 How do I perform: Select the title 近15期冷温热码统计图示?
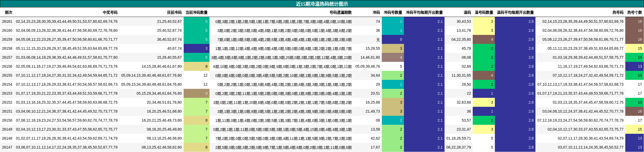point(322,4)
